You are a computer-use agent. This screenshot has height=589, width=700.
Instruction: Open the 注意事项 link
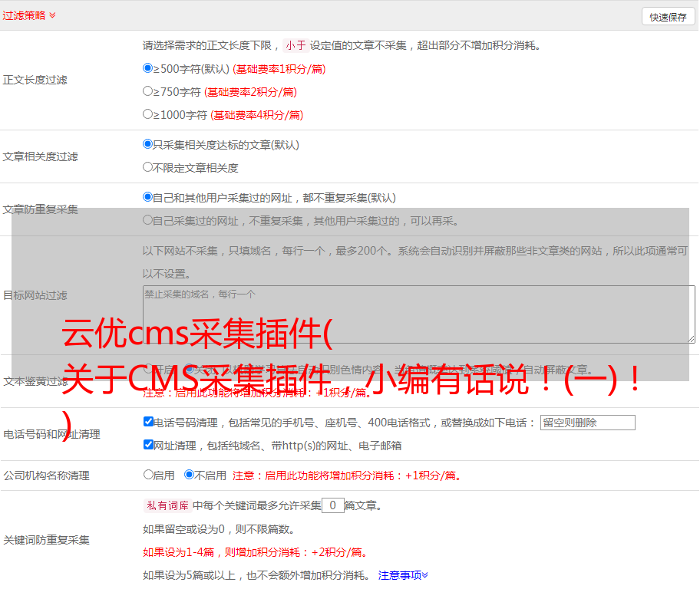[x=403, y=575]
